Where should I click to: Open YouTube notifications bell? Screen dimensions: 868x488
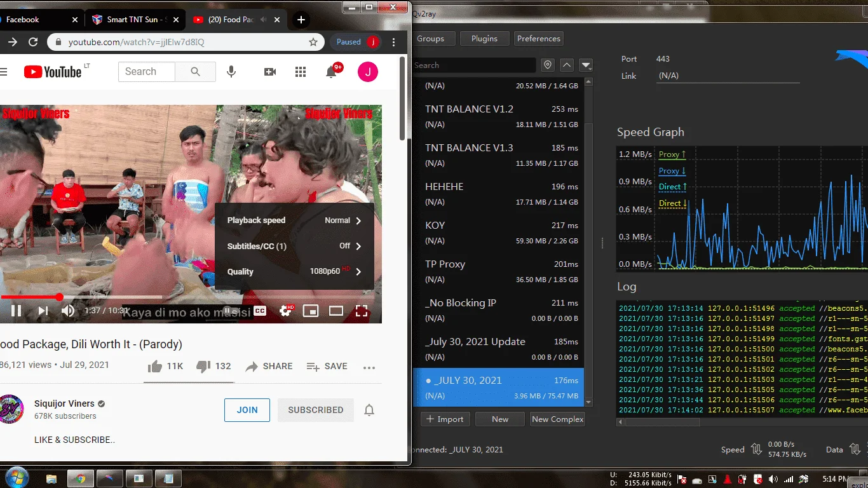click(x=331, y=72)
